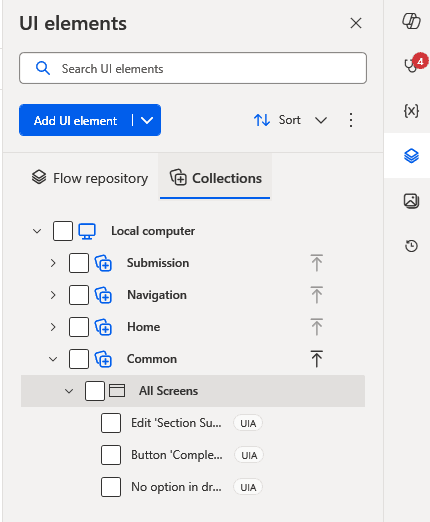430x522 pixels.
Task: Expand the Home collection
Action: tap(53, 327)
